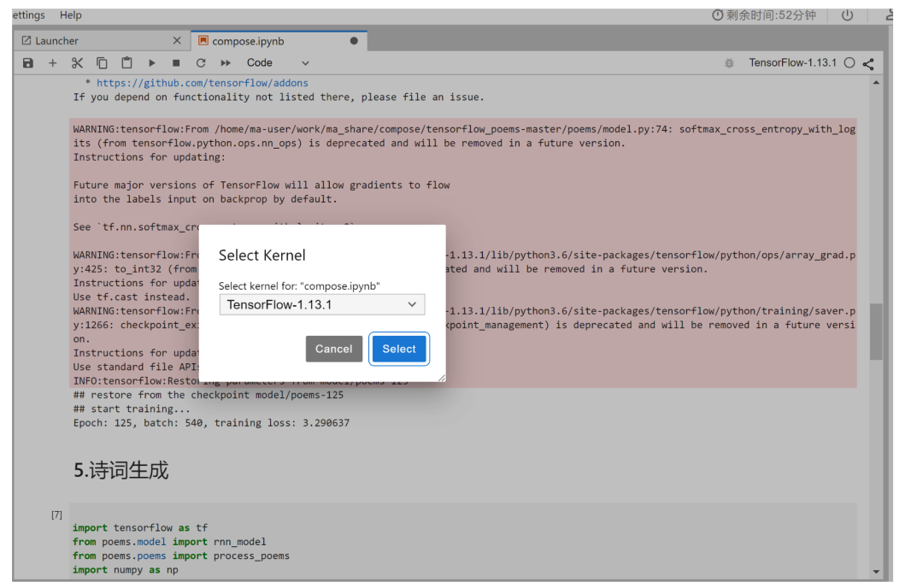
Task: Open the Code cell type dropdown
Action: pos(278,63)
